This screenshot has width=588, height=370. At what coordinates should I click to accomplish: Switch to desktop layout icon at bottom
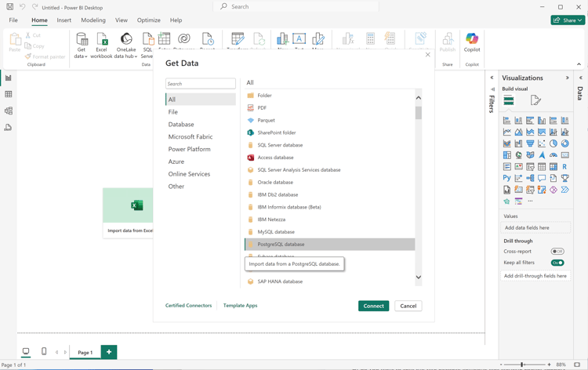click(26, 351)
